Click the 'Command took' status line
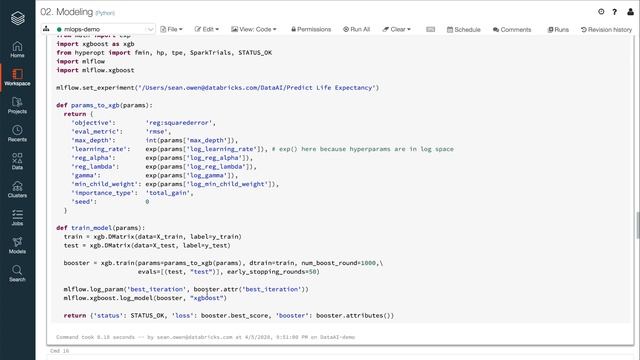Screen dimensions: 640x360 205,337
